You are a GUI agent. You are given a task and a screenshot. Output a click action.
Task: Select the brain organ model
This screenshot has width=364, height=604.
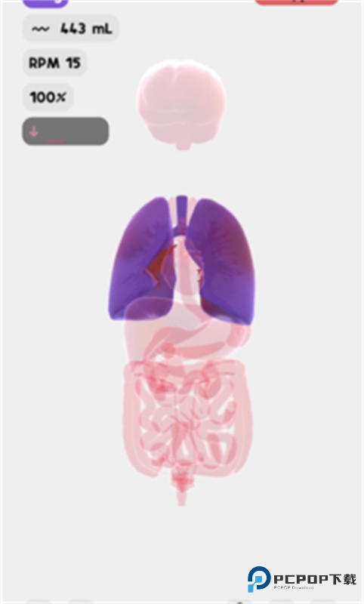(x=181, y=104)
